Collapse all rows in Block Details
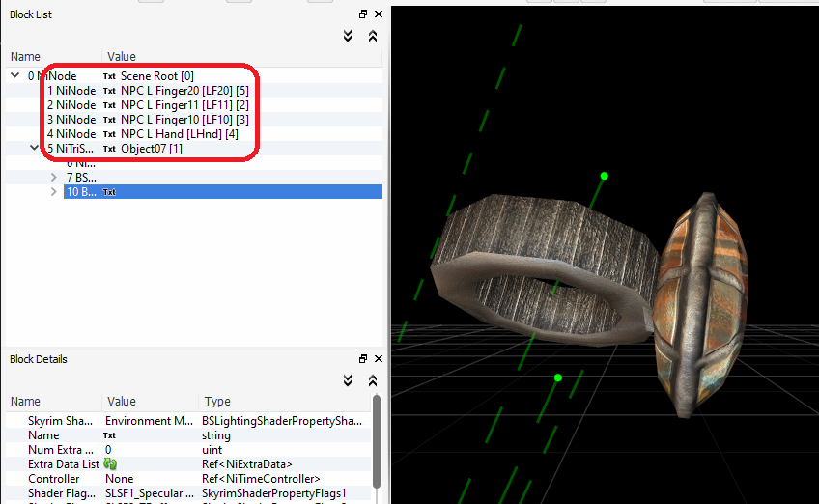819x504 pixels. click(373, 380)
